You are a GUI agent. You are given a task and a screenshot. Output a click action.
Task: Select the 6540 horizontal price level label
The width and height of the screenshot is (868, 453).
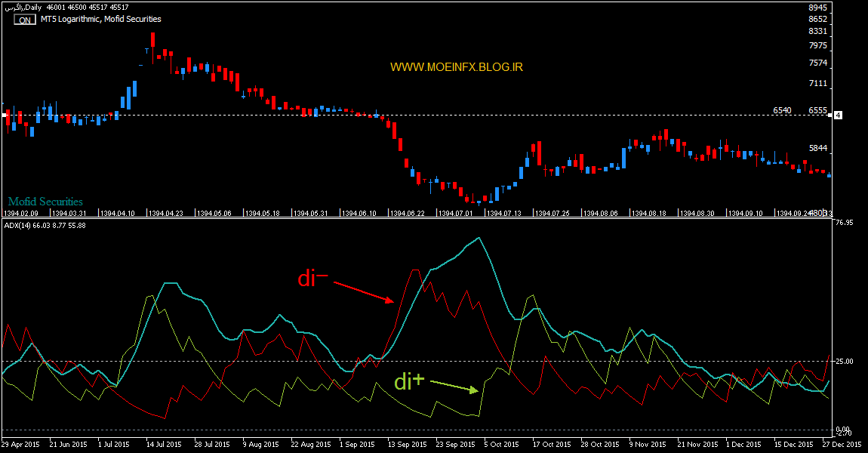coord(781,110)
